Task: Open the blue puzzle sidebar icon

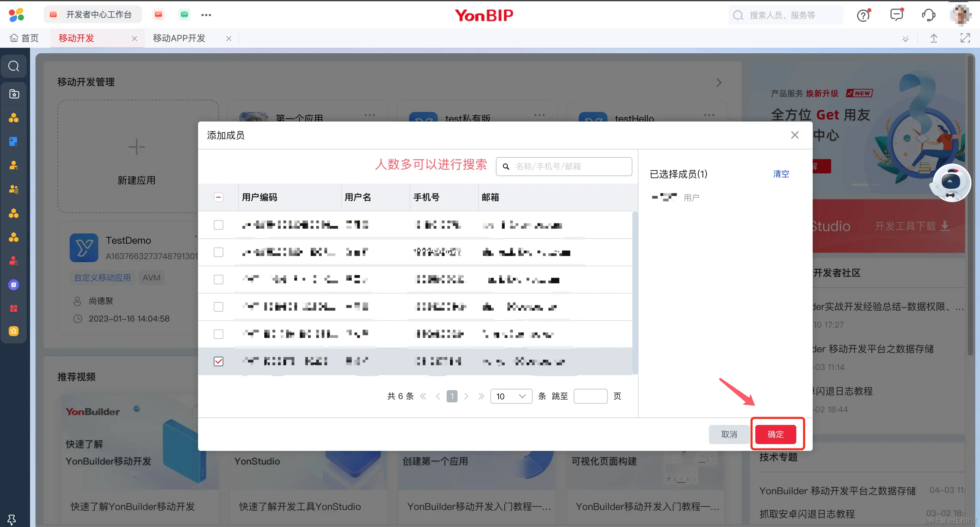Action: pos(14,141)
